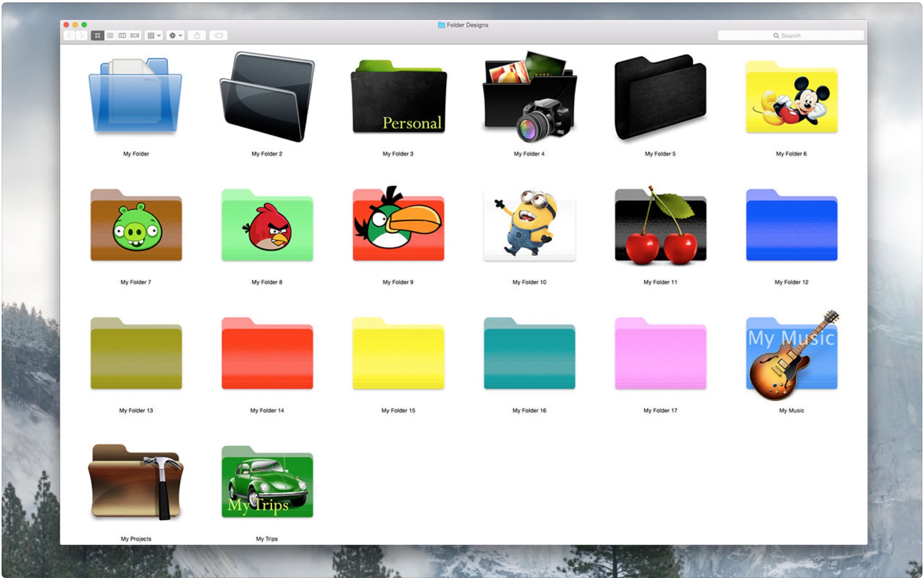Switch to Cover Flow view
This screenshot has height=578, width=924.
click(x=135, y=36)
